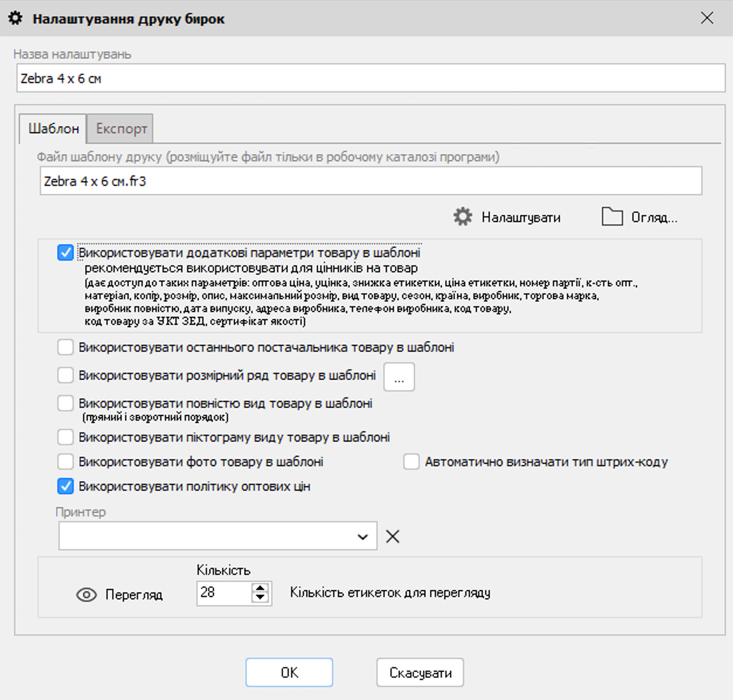Disable wholesale price policy checkbox
The image size is (733, 700).
coord(65,486)
